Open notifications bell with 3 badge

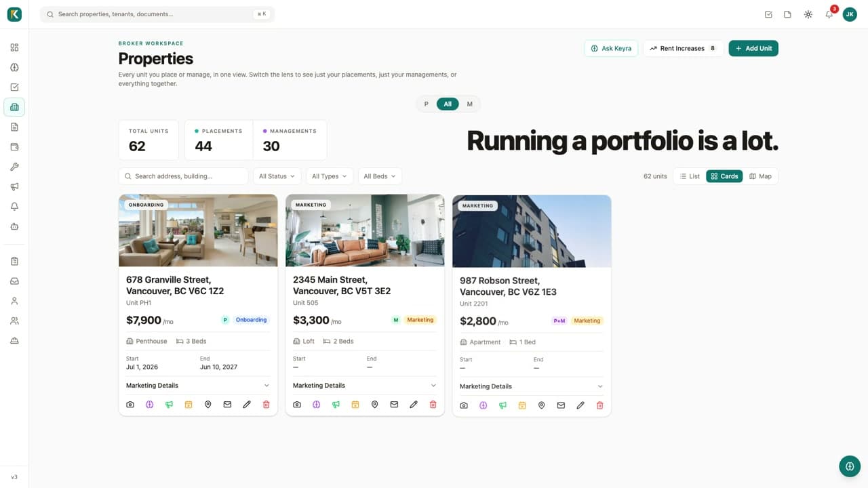829,14
